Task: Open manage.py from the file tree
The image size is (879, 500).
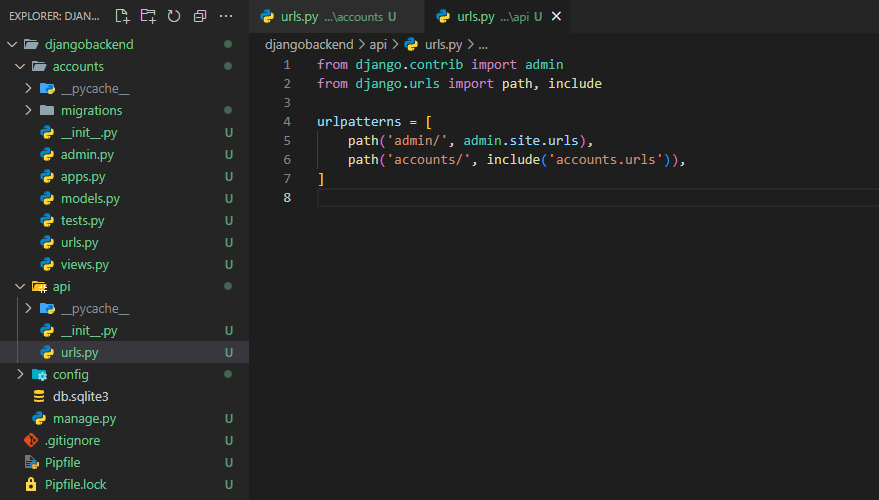Action: (x=84, y=418)
